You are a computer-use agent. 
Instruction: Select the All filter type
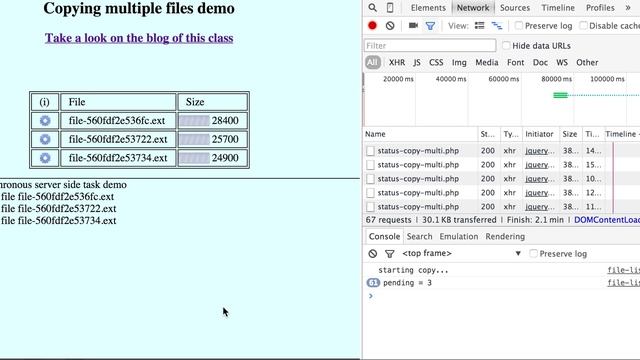tap(373, 62)
